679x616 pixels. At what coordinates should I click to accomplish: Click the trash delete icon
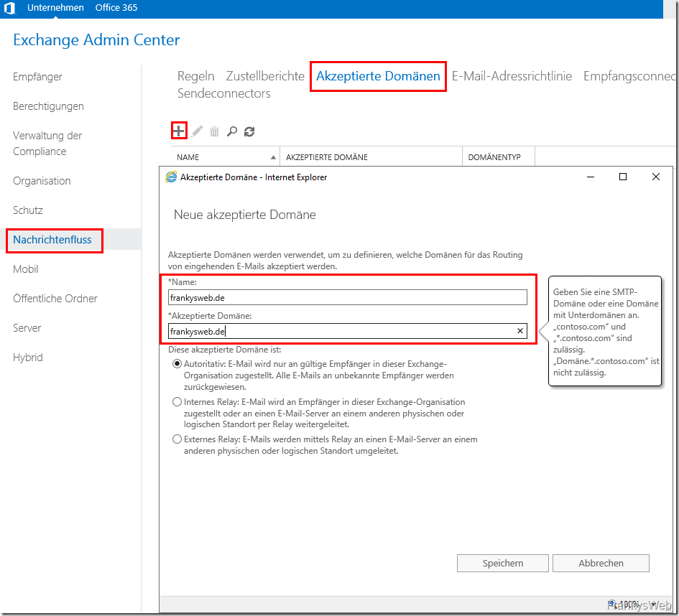pos(214,131)
